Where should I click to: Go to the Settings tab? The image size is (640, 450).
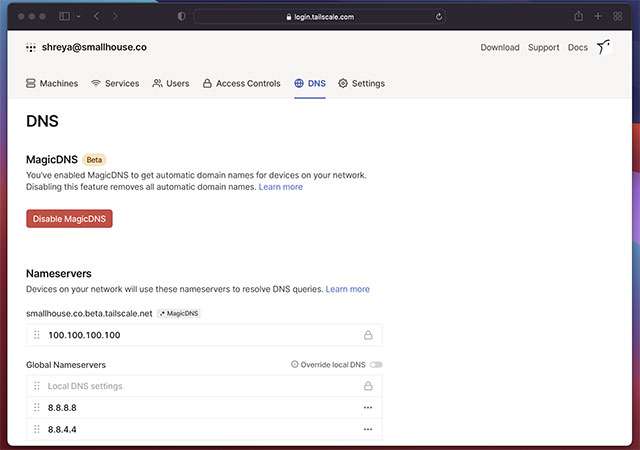(361, 84)
